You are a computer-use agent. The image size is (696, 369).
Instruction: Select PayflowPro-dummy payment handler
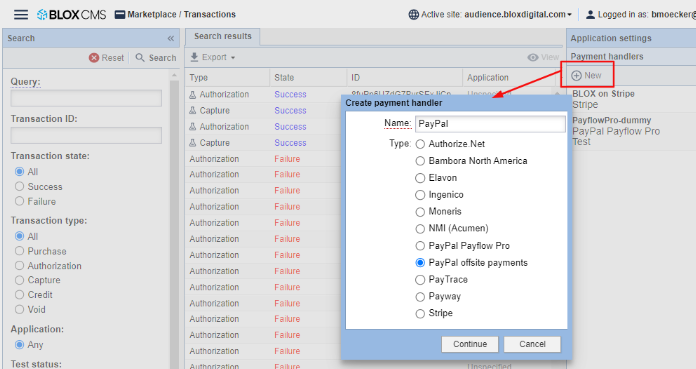coord(633,131)
